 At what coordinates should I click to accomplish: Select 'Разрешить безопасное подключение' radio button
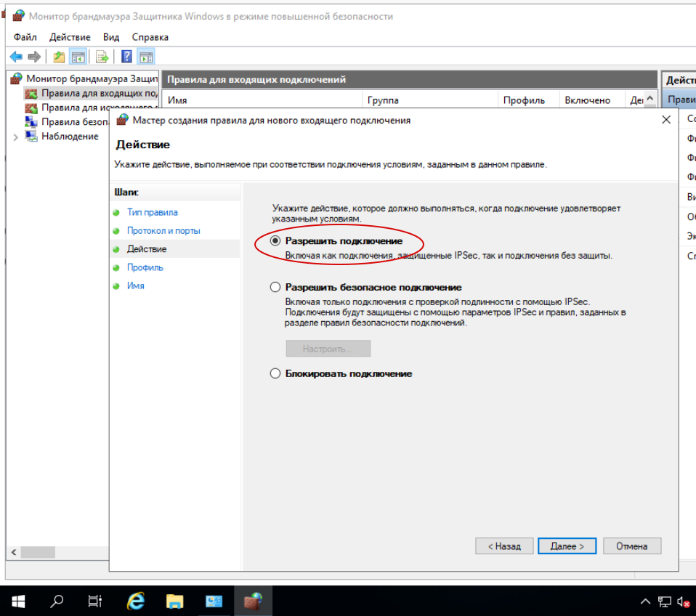click(x=275, y=287)
